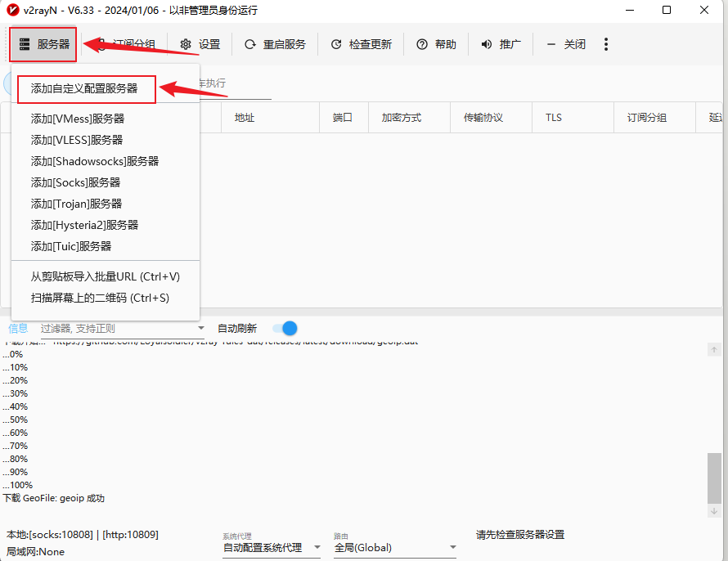This screenshot has height=561, width=728.
Task: Click the log scrollbar up arrow
Action: coord(714,349)
